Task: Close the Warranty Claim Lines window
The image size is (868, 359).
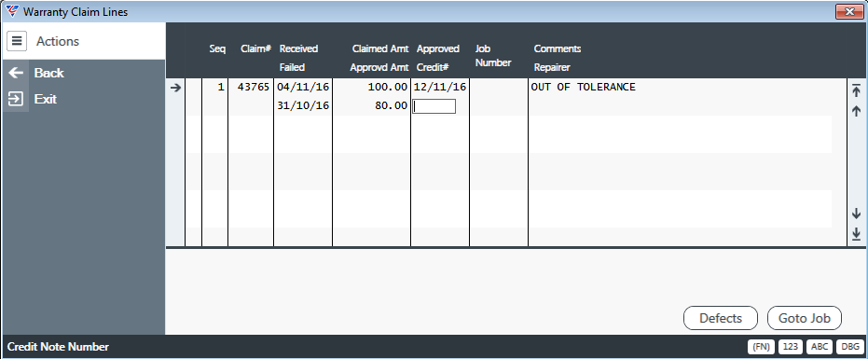Action: pos(849,11)
